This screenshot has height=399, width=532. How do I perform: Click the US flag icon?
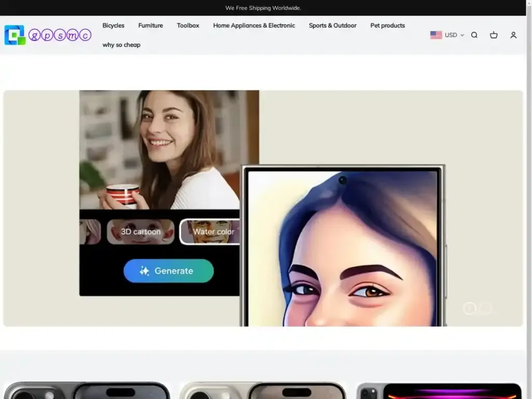pos(436,35)
